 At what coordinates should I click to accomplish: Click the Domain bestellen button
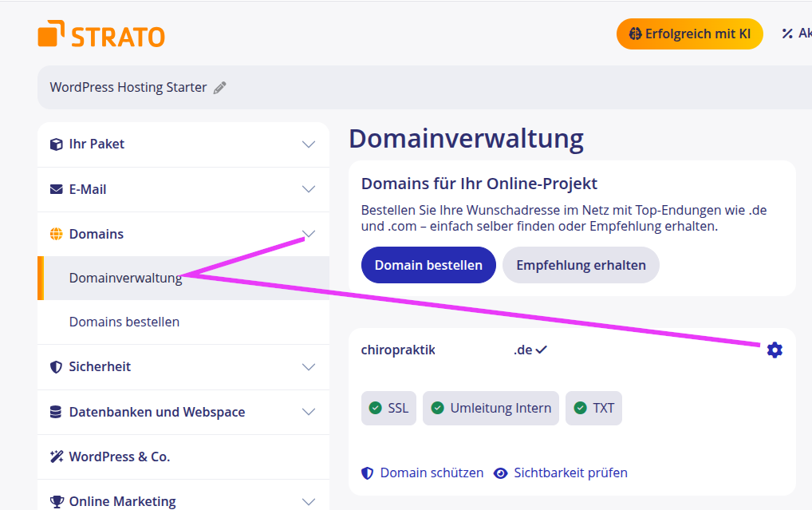tap(428, 265)
